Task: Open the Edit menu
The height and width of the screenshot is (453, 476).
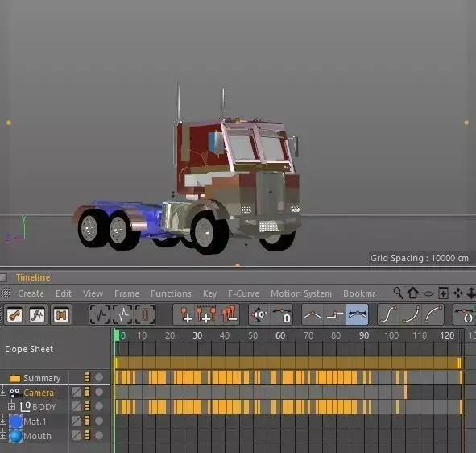Action: tap(64, 293)
